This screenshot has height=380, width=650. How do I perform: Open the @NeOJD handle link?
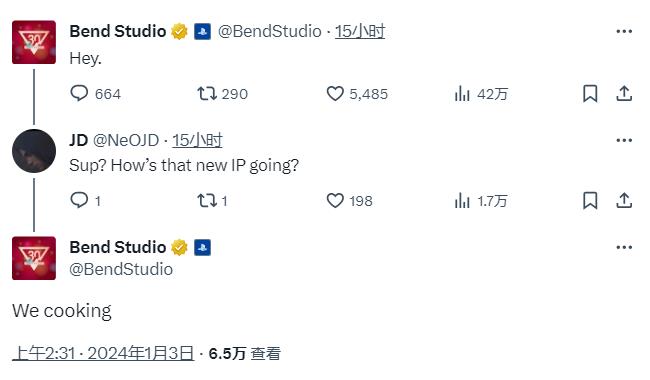(126, 140)
